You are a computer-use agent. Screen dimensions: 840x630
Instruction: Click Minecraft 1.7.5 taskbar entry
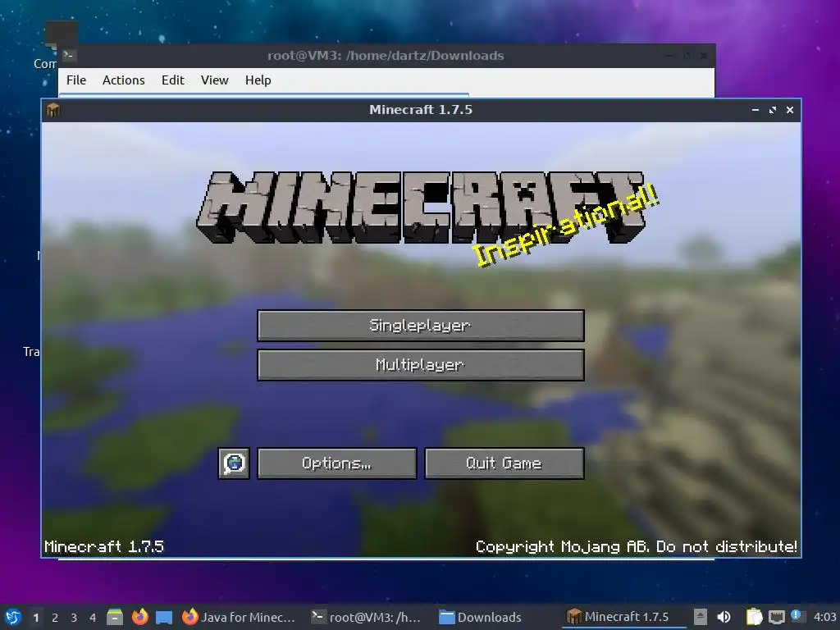623,617
